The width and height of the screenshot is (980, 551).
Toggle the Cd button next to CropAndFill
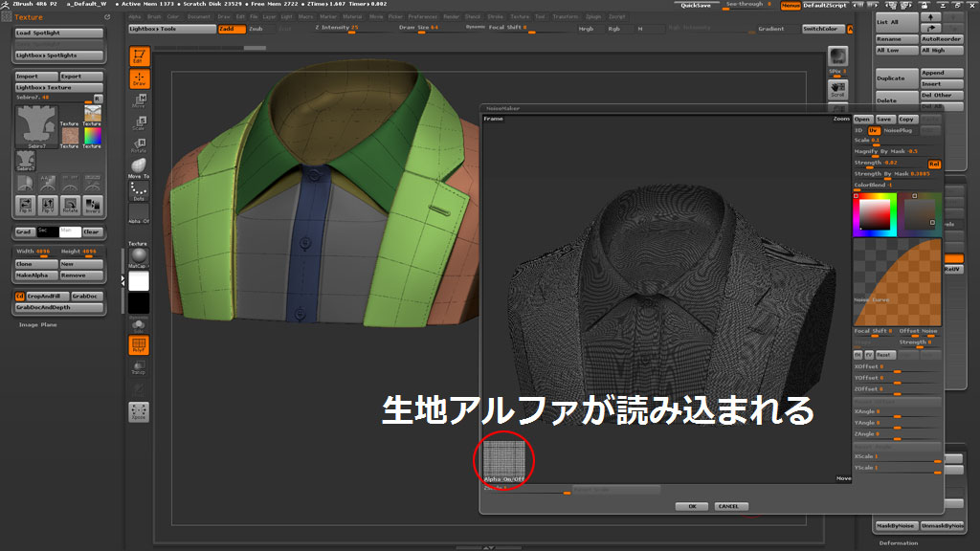[19, 297]
